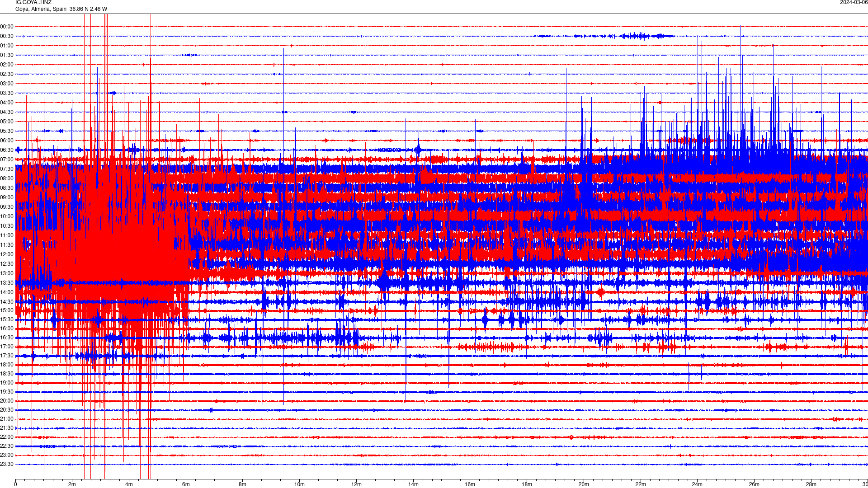
Task: Click the 17:30 row time label
Action: pos(7,356)
